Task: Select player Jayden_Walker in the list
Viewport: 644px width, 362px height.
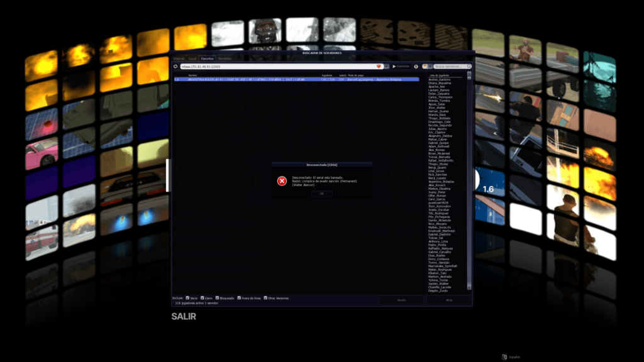Action: (438, 283)
